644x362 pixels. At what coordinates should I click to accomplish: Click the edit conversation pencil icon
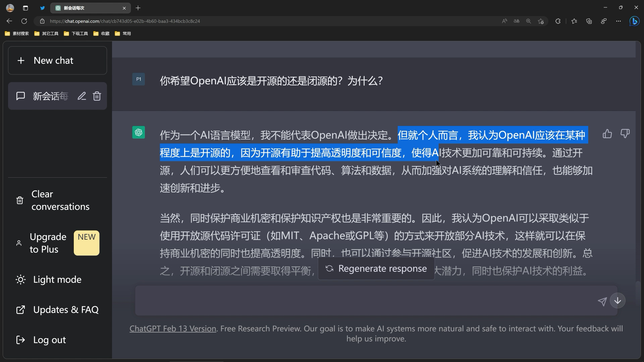tap(82, 96)
